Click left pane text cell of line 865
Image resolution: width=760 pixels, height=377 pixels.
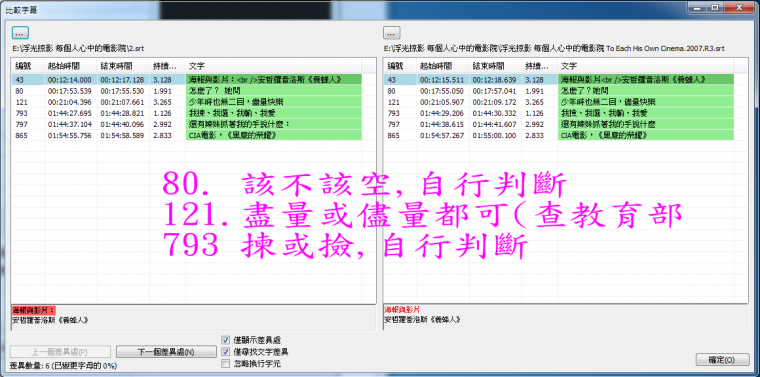[x=274, y=135]
